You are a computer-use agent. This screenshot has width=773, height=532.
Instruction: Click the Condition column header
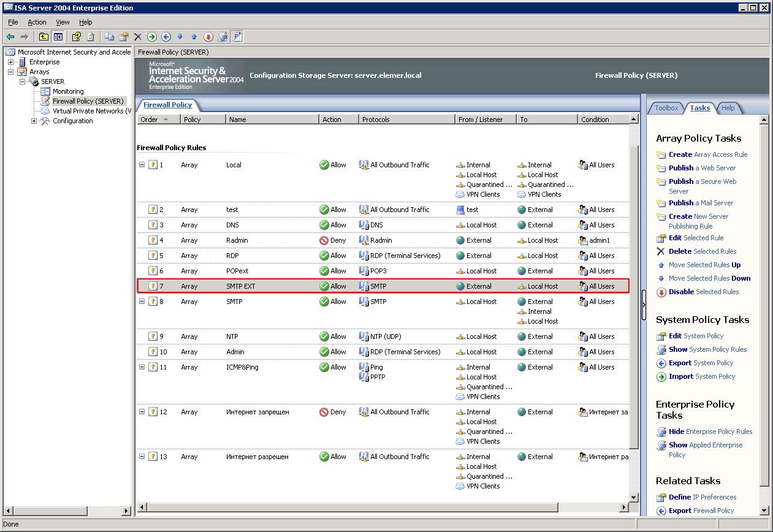(603, 120)
